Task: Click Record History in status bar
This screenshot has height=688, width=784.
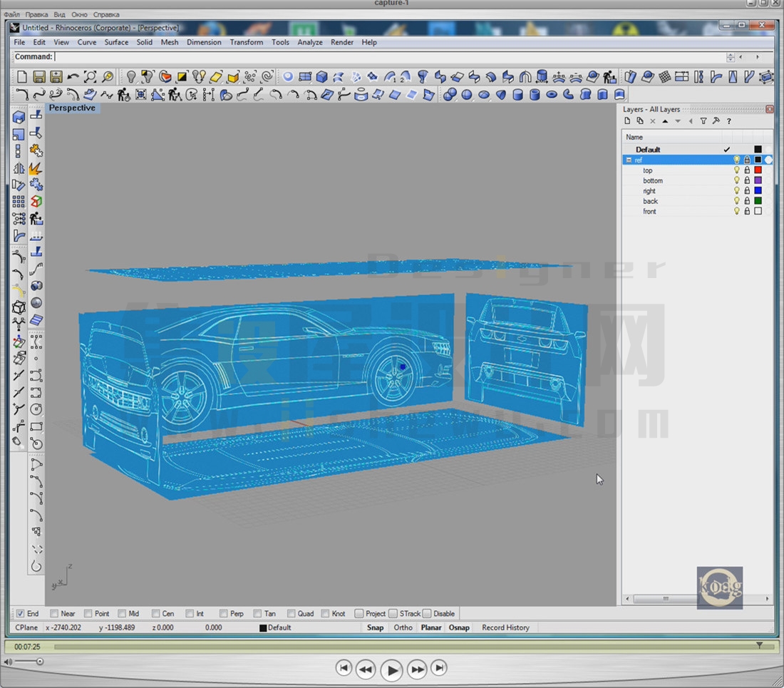Action: pyautogui.click(x=505, y=627)
